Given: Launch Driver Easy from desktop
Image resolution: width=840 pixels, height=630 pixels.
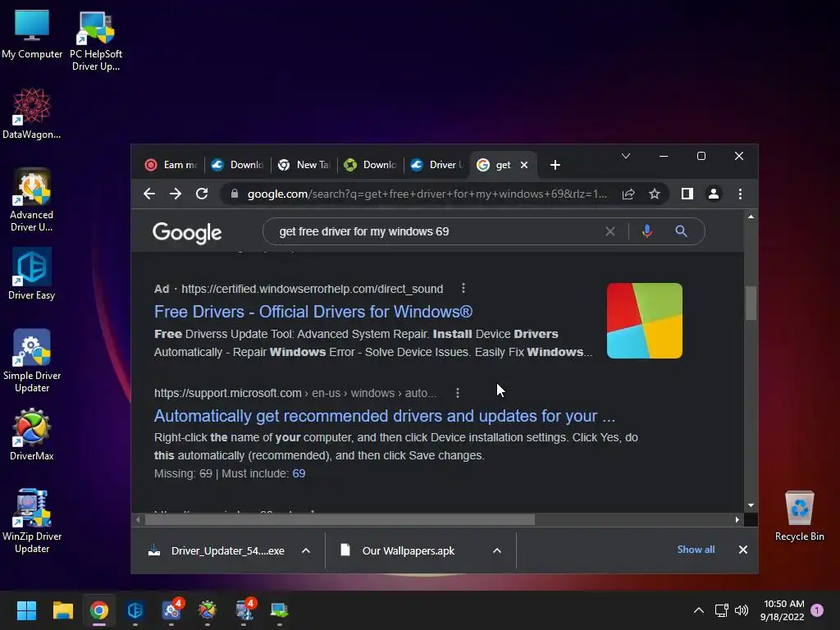Looking at the screenshot, I should pos(32,274).
